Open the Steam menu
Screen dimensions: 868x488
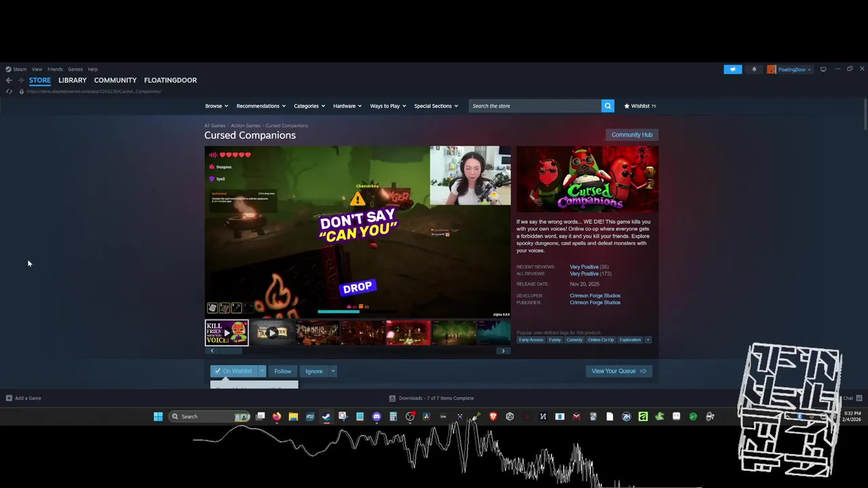20,69
